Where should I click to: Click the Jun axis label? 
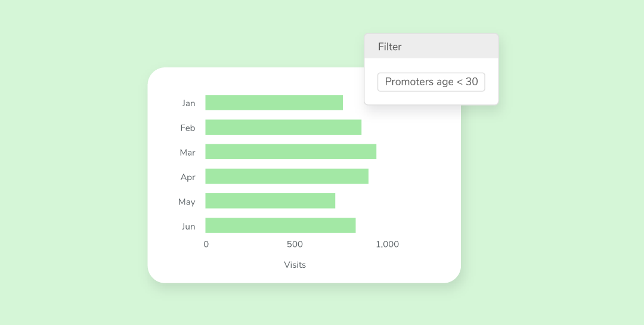coord(188,227)
